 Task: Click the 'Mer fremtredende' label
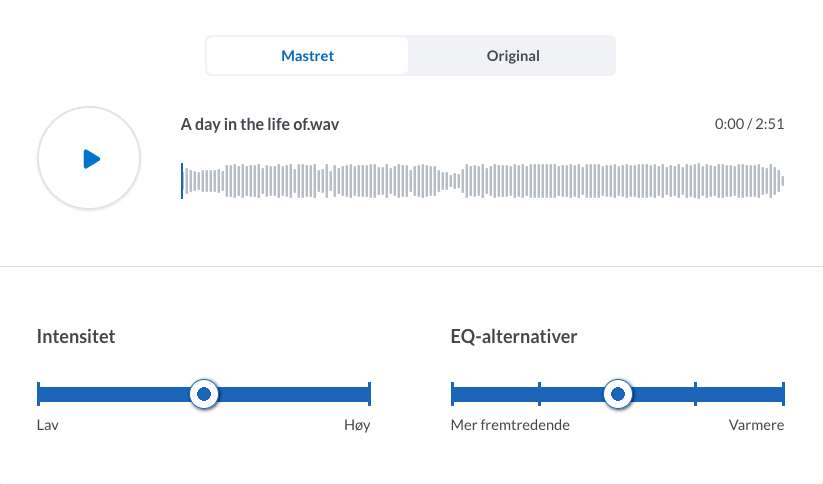[x=510, y=426]
